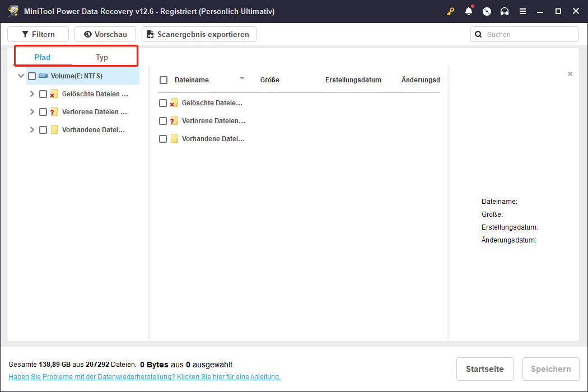Switch to the Typ tab
Screen dimensions: 588x392
[x=101, y=57]
